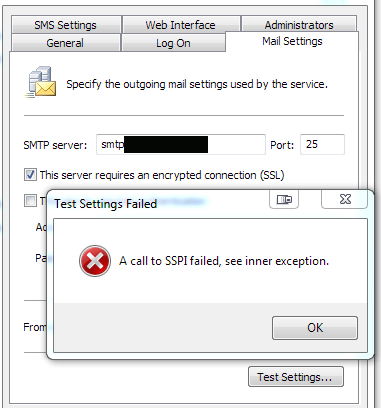Image resolution: width=381 pixels, height=408 pixels.
Task: Select the Administrators tab
Action: coord(299,24)
